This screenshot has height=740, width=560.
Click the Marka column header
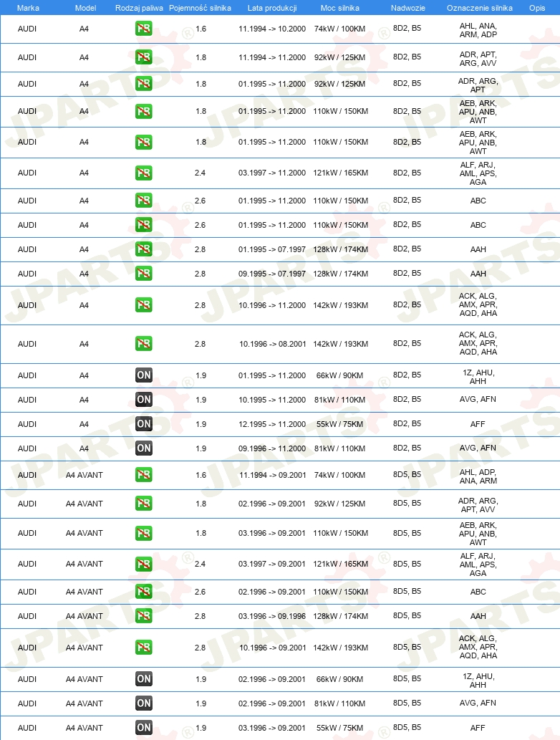pyautogui.click(x=28, y=8)
